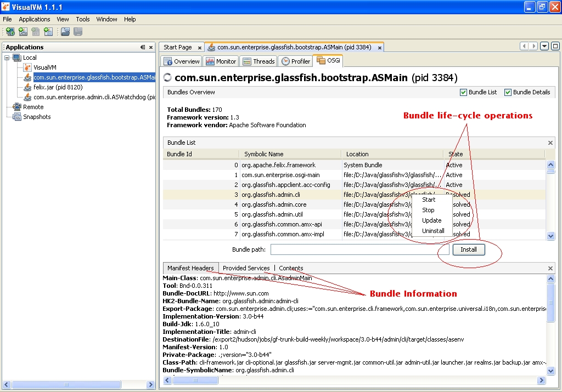
Task: Click the Bundle List scrollbar down arrow
Action: coord(551,236)
